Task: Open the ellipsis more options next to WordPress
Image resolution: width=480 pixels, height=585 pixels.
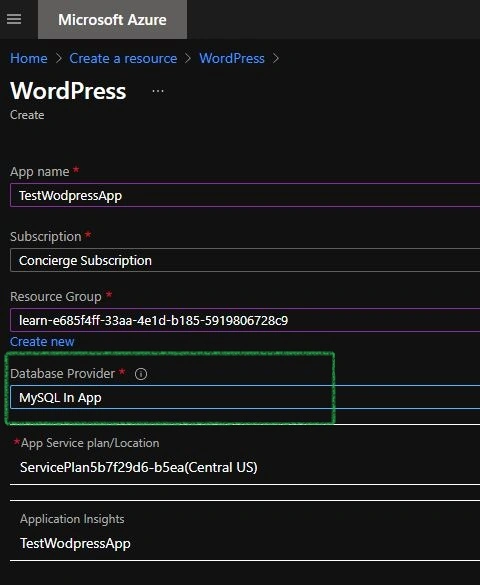Action: 158,91
